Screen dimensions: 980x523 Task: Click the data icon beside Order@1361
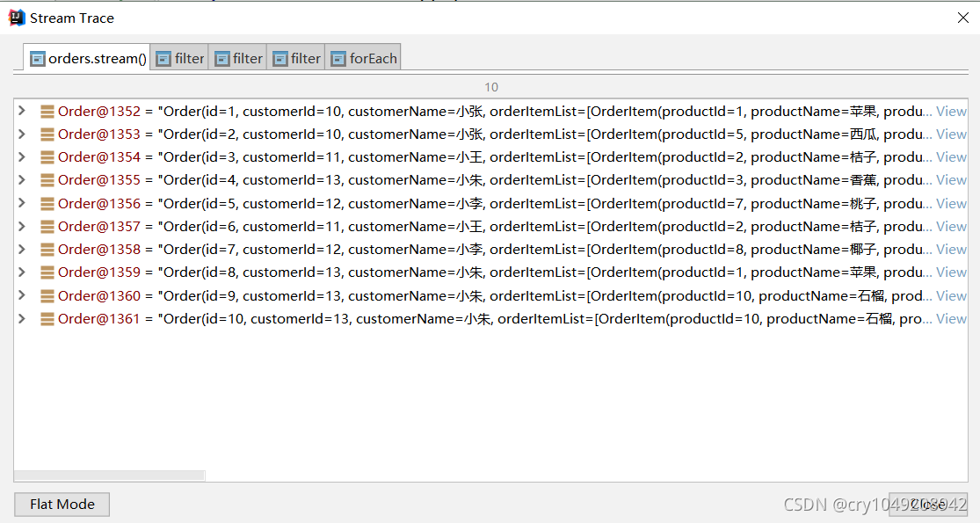coord(46,318)
